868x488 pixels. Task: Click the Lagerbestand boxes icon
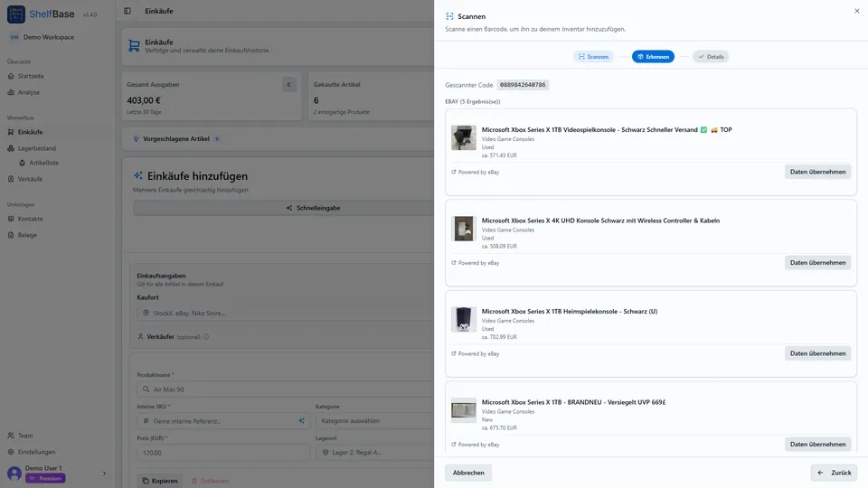(11, 148)
